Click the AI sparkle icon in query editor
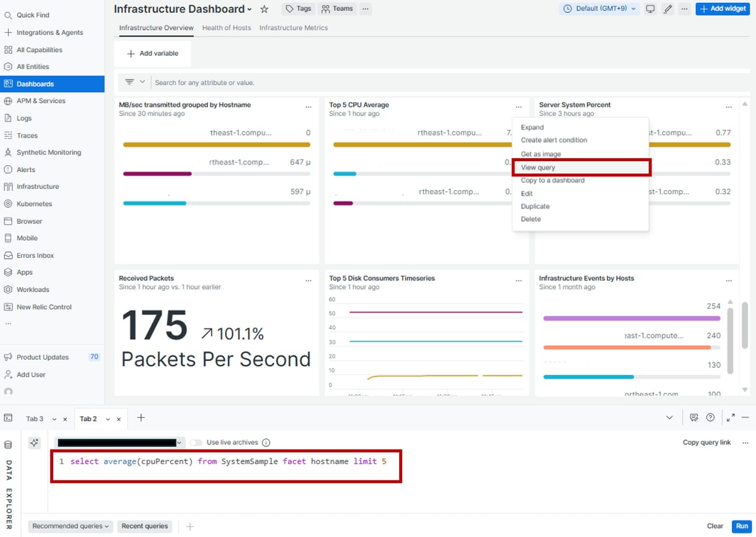Image resolution: width=756 pixels, height=537 pixels. (34, 443)
